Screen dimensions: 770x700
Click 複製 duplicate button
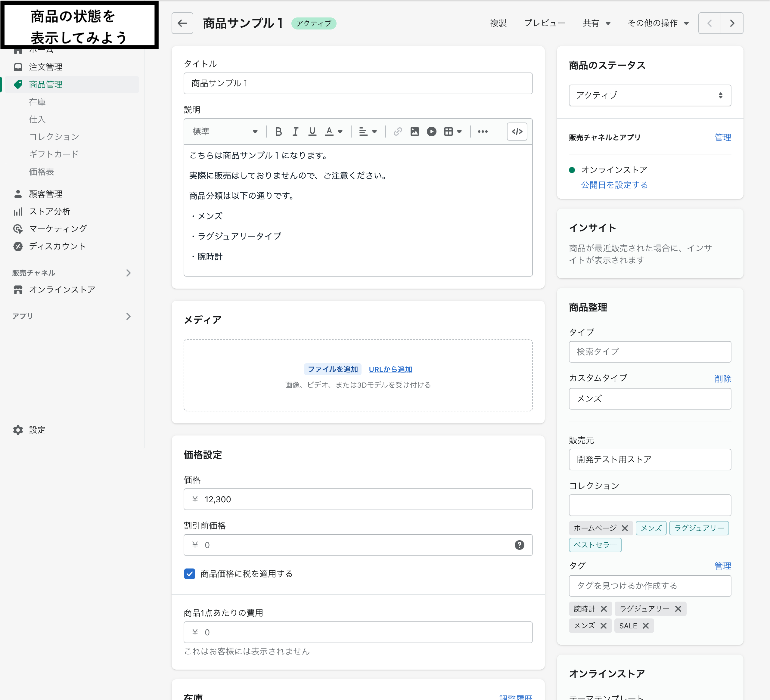[x=498, y=23]
